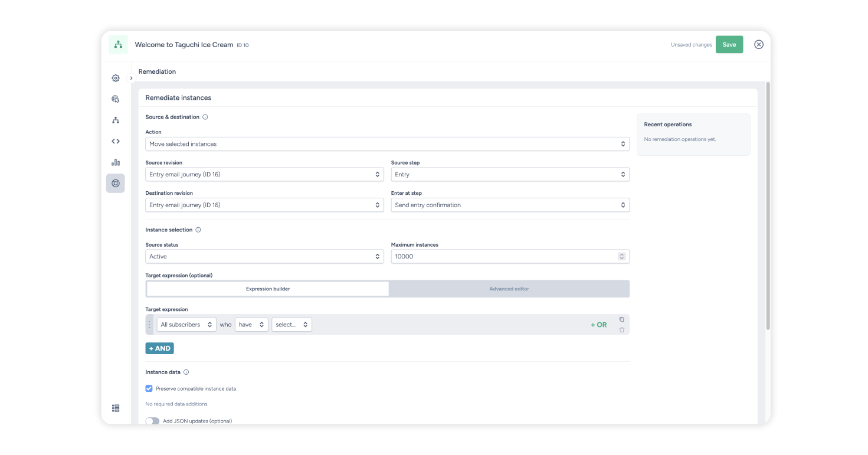
Task: Open the Action dropdown
Action: [x=388, y=144]
